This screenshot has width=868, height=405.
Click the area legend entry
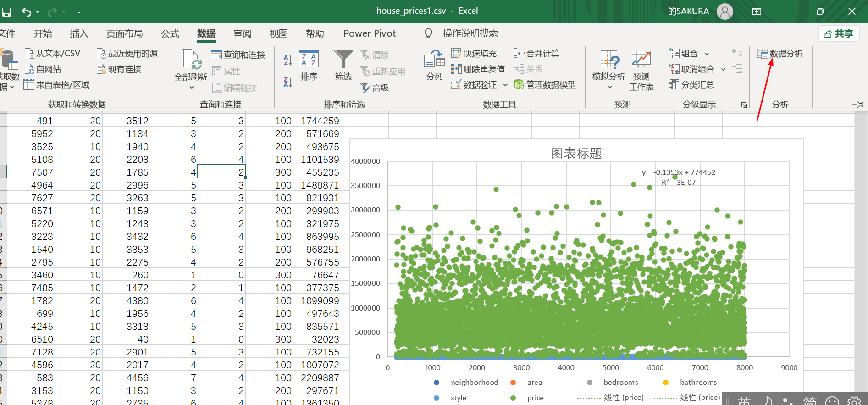coord(526,383)
